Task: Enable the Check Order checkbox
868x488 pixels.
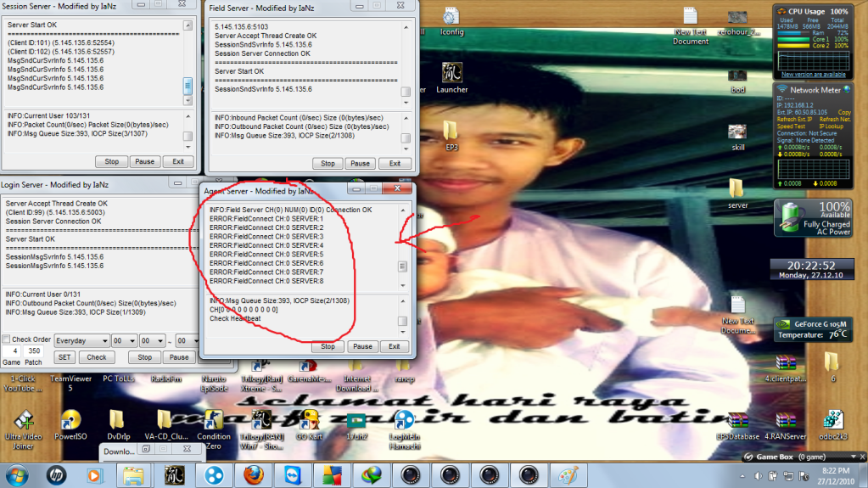Action: (x=7, y=340)
